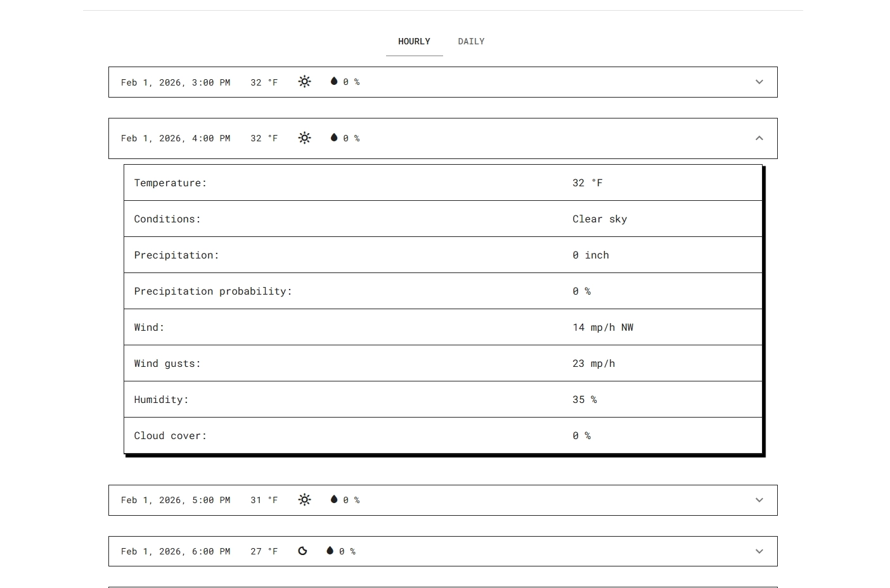
Task: Expand the 3:00 PM forecast chevron
Action: (759, 82)
